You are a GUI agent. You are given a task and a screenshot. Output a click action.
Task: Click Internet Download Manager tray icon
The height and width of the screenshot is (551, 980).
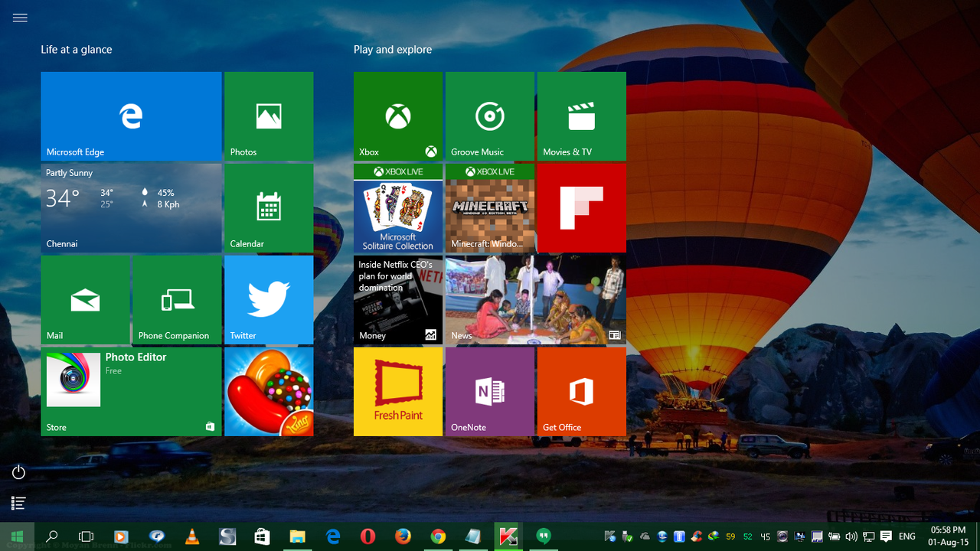tap(713, 536)
